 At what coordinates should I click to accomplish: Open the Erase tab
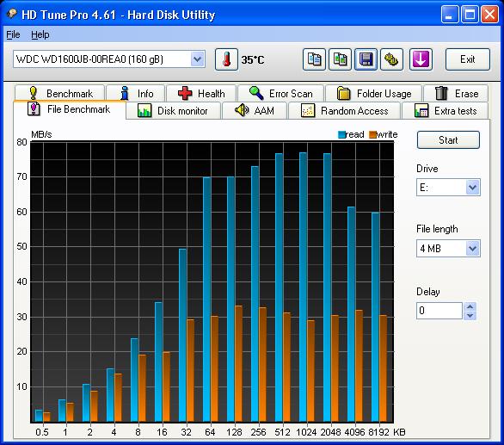point(456,93)
